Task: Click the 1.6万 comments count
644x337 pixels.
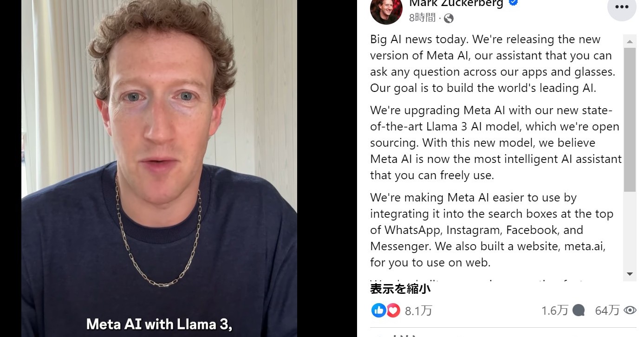Action: pos(554,311)
